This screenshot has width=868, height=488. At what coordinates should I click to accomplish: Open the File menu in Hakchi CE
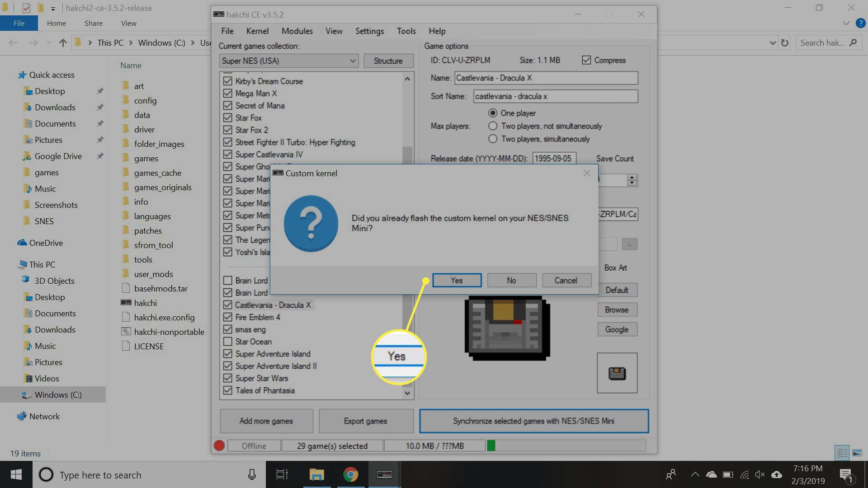coord(227,31)
